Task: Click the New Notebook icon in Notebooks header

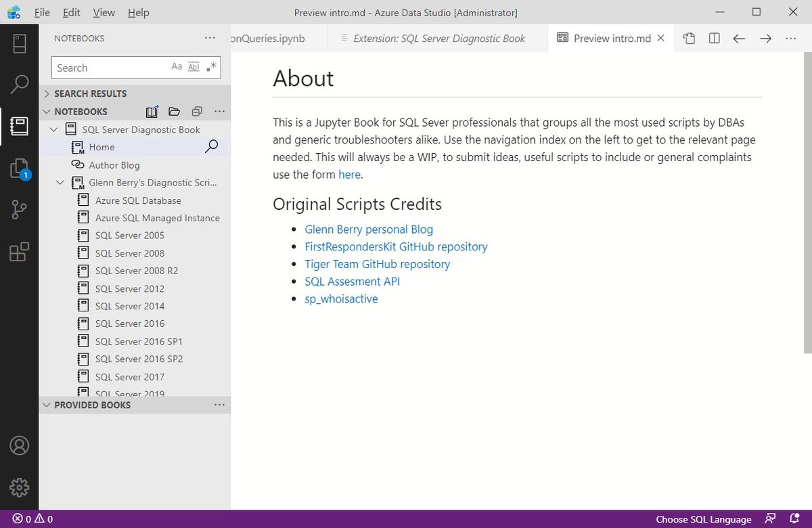Action: [152, 112]
